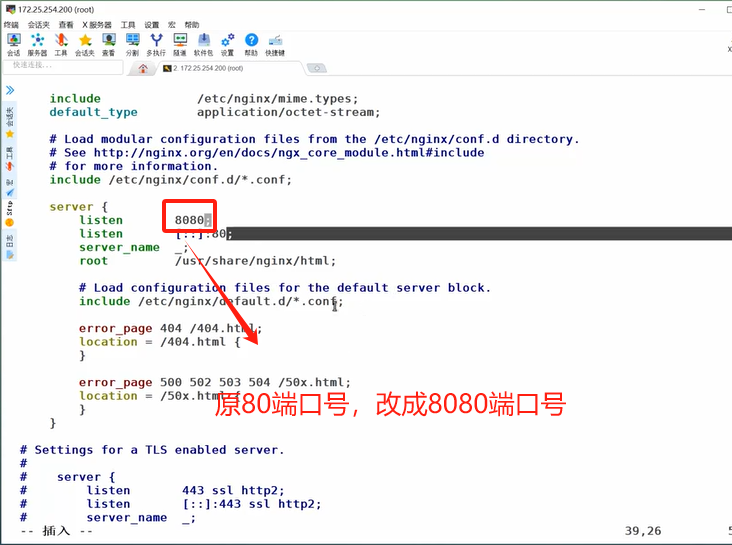The height and width of the screenshot is (545, 732).
Task: Click the 'error_page 404 /404.html;' line
Action: click(x=170, y=328)
